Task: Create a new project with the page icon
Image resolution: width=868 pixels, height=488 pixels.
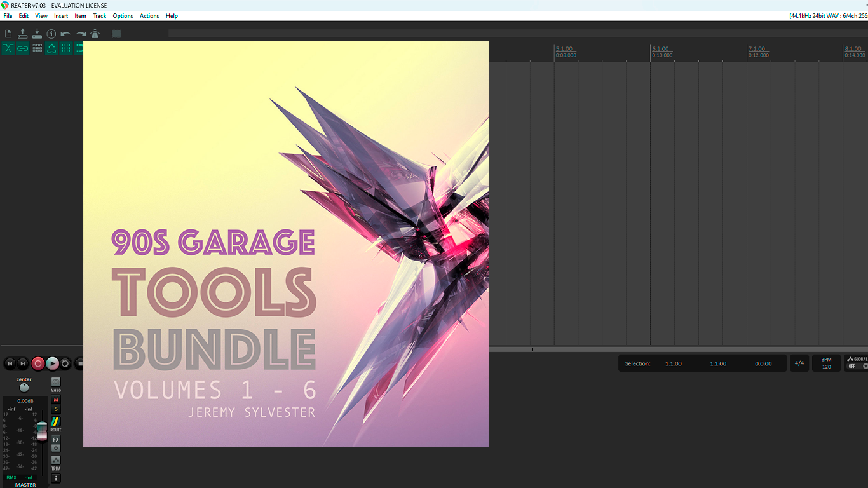Action: 8,34
